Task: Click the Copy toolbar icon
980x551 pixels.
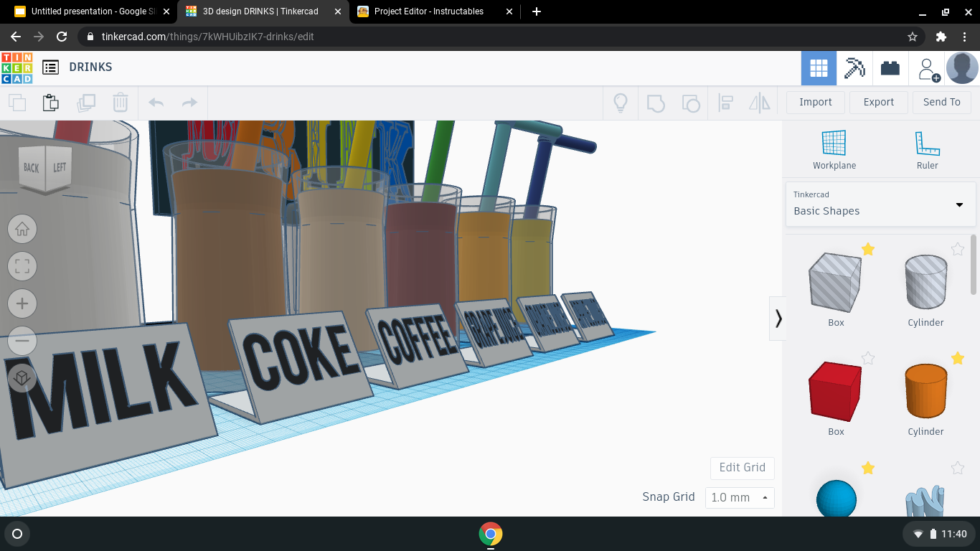Action: pyautogui.click(x=17, y=103)
